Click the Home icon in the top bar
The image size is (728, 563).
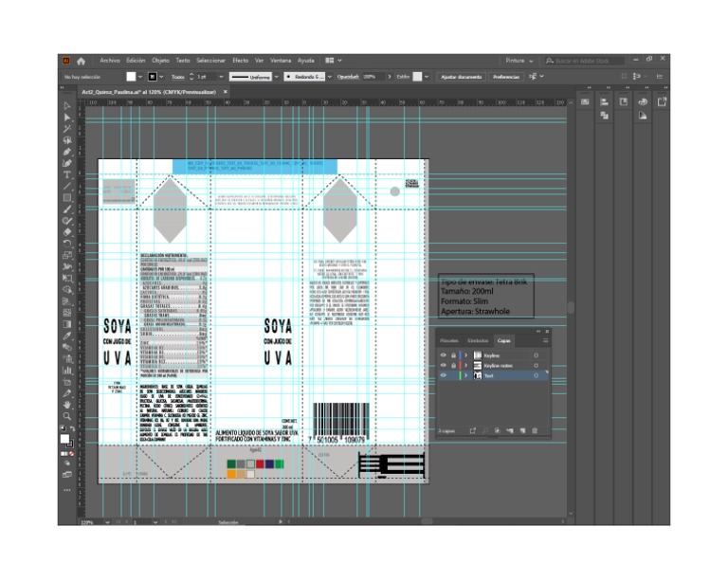(81, 60)
